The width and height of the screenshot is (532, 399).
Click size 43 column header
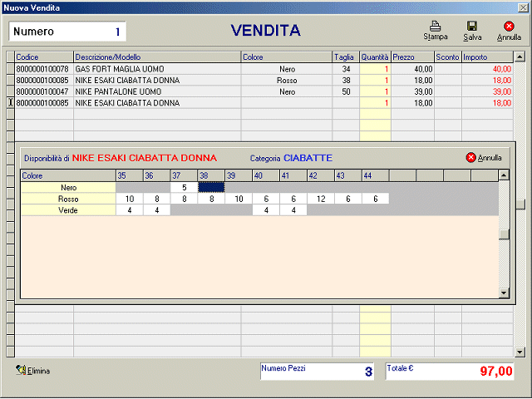click(347, 175)
